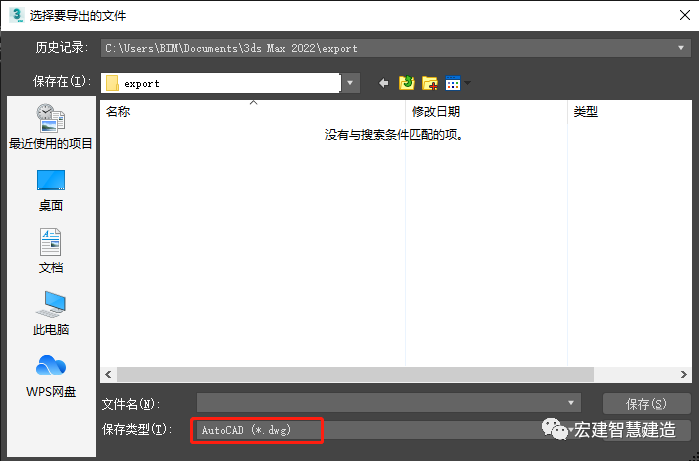This screenshot has width=699, height=461.
Task: Create a new folder
Action: pos(430,83)
